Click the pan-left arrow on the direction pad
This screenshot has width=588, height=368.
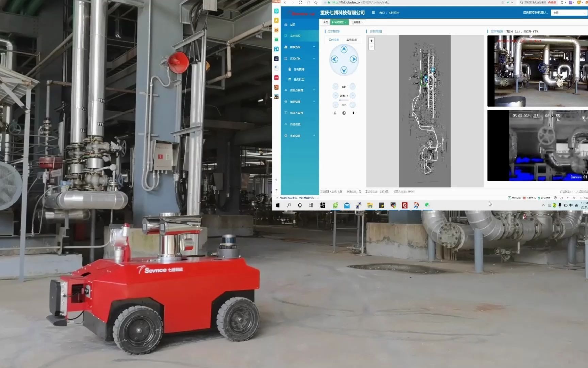(x=334, y=59)
